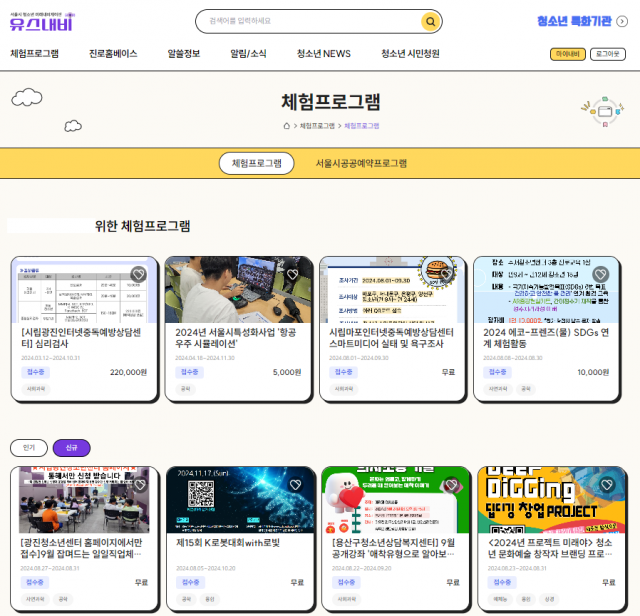
Task: Click the 로그아웃 button
Action: [607, 54]
